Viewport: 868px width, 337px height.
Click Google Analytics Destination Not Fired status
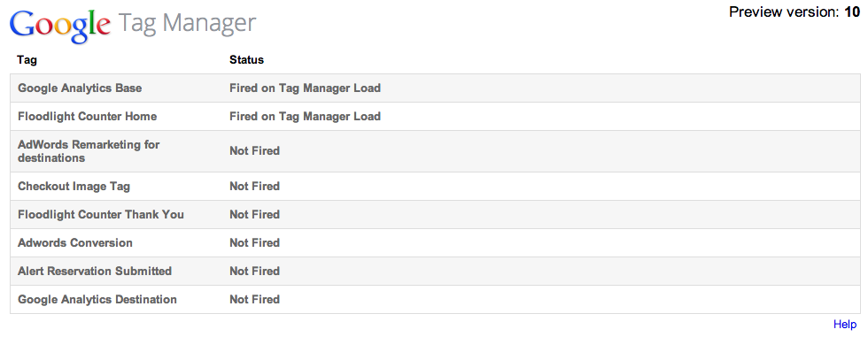point(255,300)
